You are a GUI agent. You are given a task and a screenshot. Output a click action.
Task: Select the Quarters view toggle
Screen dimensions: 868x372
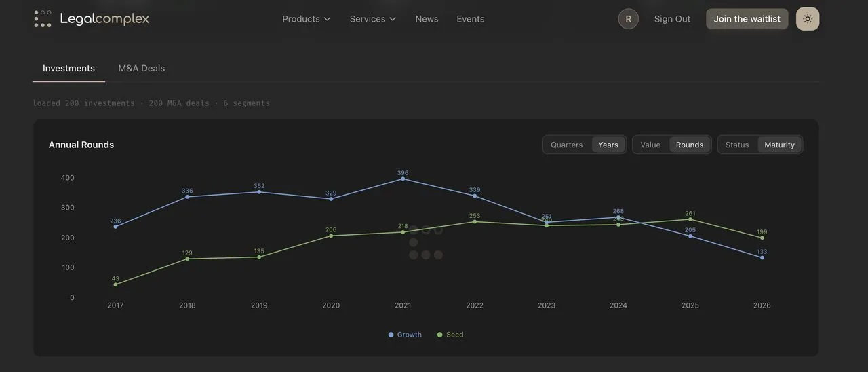click(x=567, y=145)
